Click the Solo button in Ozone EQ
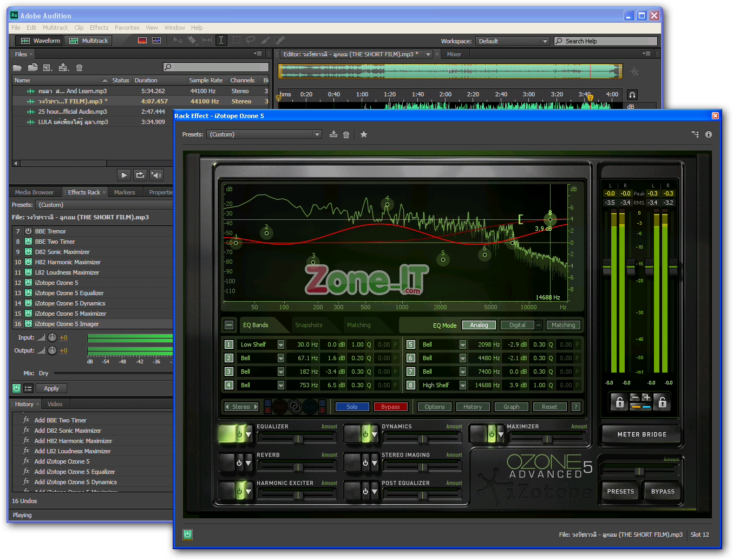733x560 pixels. click(x=352, y=407)
